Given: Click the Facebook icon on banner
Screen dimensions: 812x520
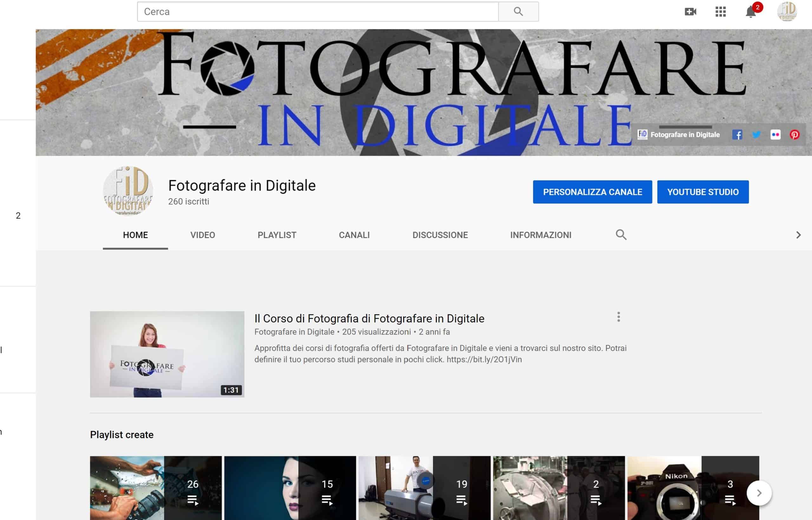Looking at the screenshot, I should (x=737, y=135).
